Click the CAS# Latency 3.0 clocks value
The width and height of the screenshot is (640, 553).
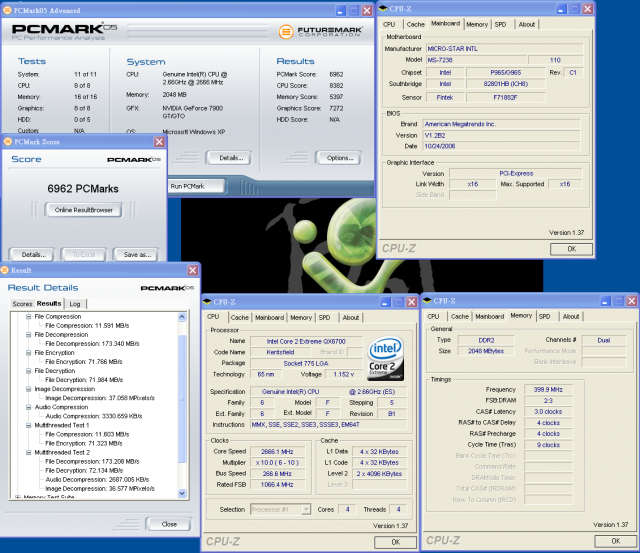(x=548, y=411)
